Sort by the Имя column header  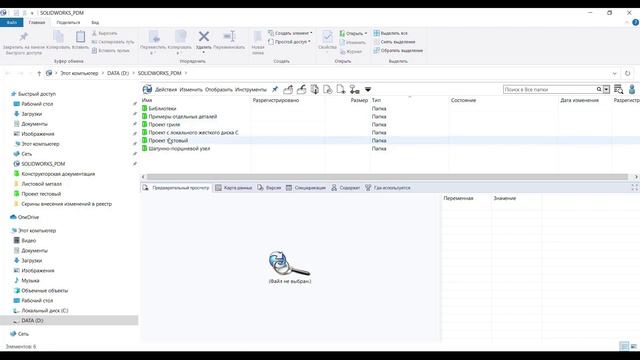tap(147, 100)
